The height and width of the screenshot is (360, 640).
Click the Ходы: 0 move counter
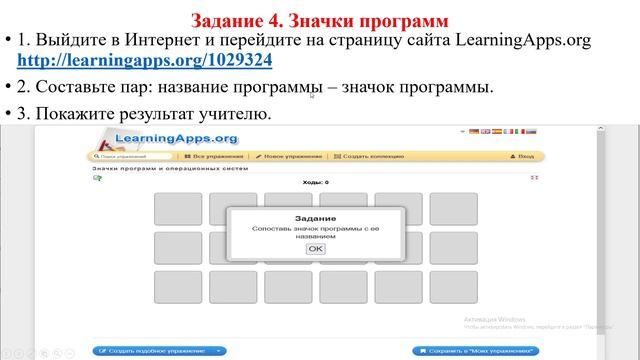(316, 182)
